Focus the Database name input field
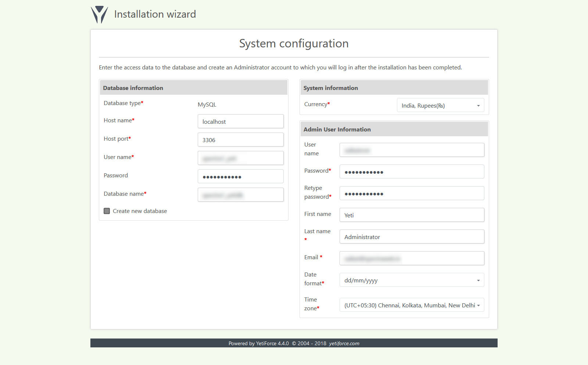This screenshot has width=588, height=365. 240,195
